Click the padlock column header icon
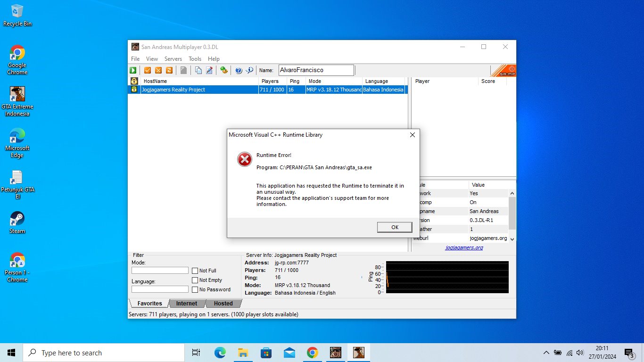The image size is (644, 362). (134, 81)
